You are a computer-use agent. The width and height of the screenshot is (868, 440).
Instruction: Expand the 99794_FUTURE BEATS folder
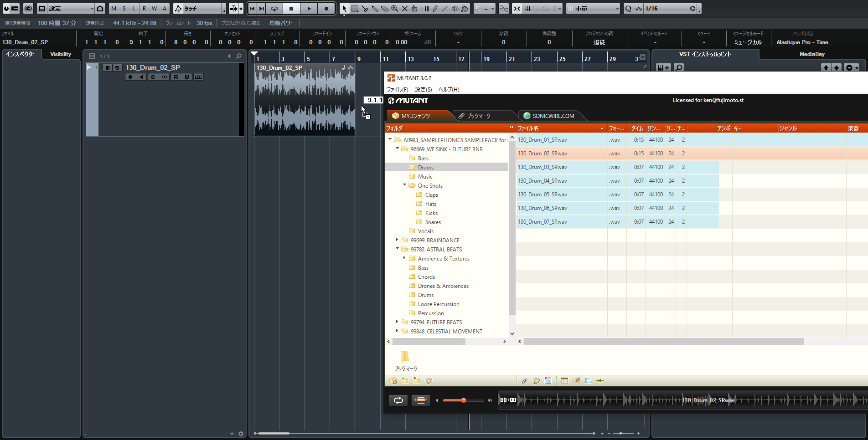point(397,322)
